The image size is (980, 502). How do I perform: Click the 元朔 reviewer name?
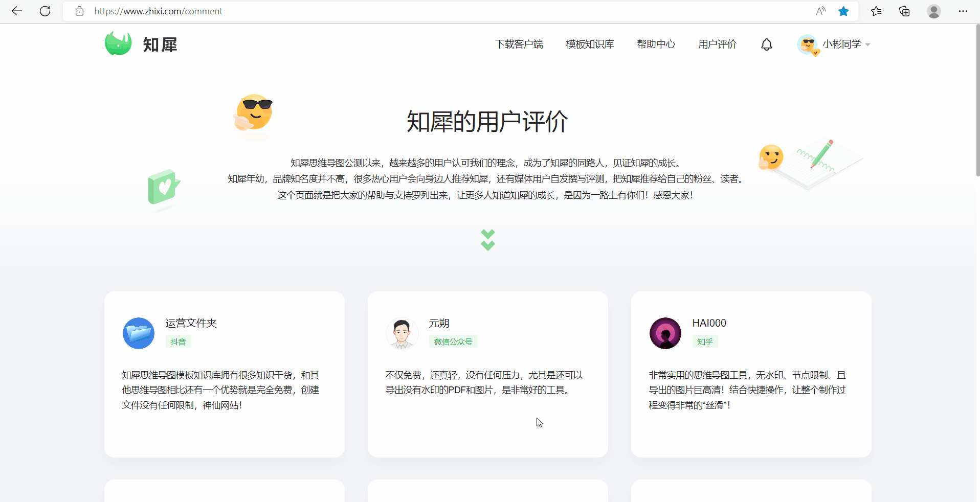click(439, 323)
